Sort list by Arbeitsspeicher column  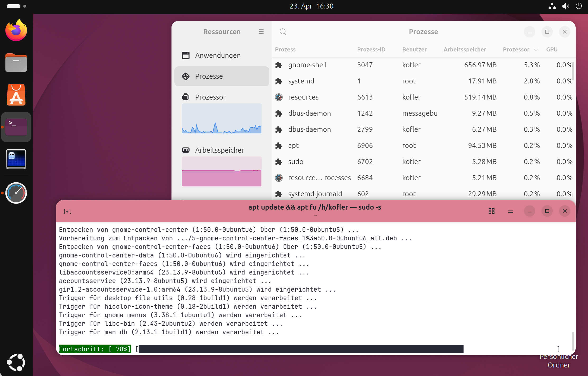[465, 50]
